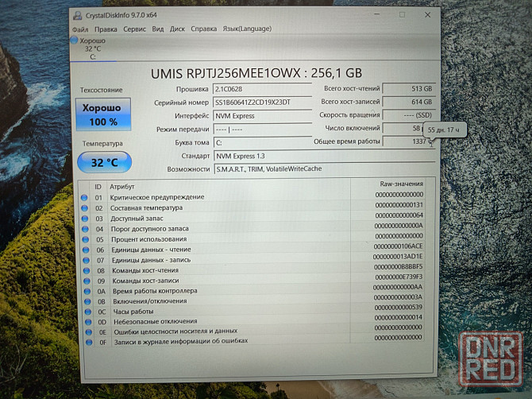The height and width of the screenshot is (399, 532).
Task: Select attribute text Включения/отключения
Action: 150,301
